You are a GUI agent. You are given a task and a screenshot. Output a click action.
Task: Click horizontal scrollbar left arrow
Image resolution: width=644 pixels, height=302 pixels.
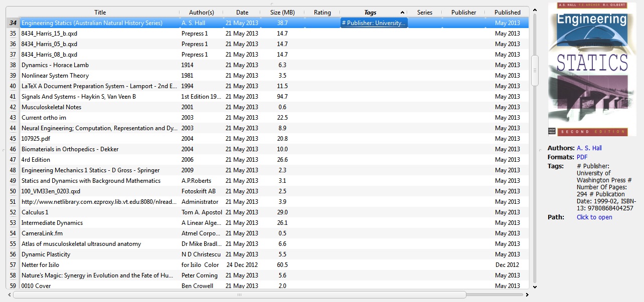(x=10, y=294)
